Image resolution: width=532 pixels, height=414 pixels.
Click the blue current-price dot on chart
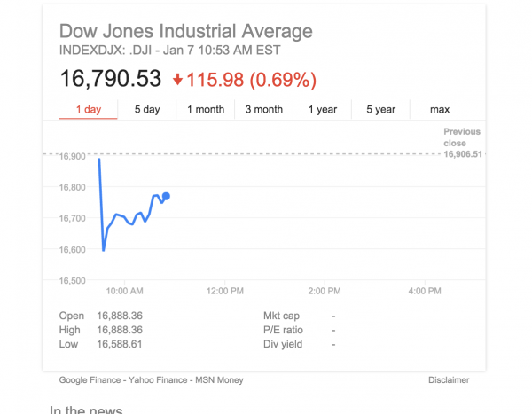(166, 197)
